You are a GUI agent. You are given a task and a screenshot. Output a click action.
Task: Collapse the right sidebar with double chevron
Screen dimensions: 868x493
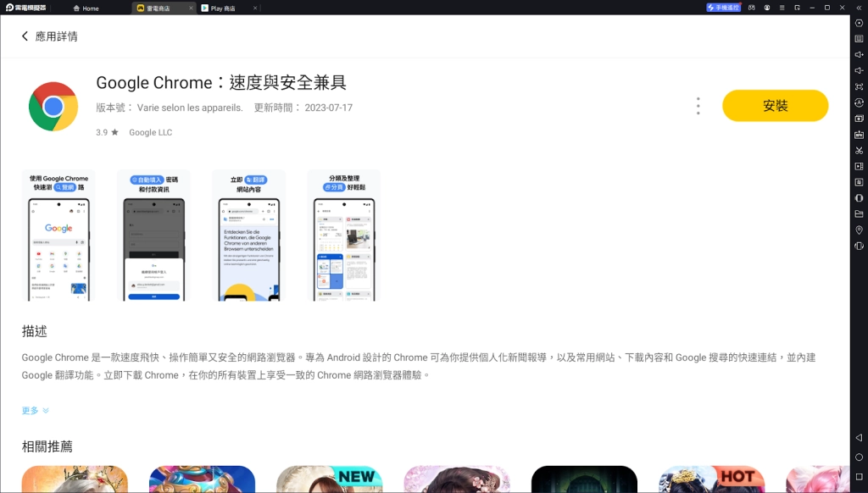pos(860,8)
